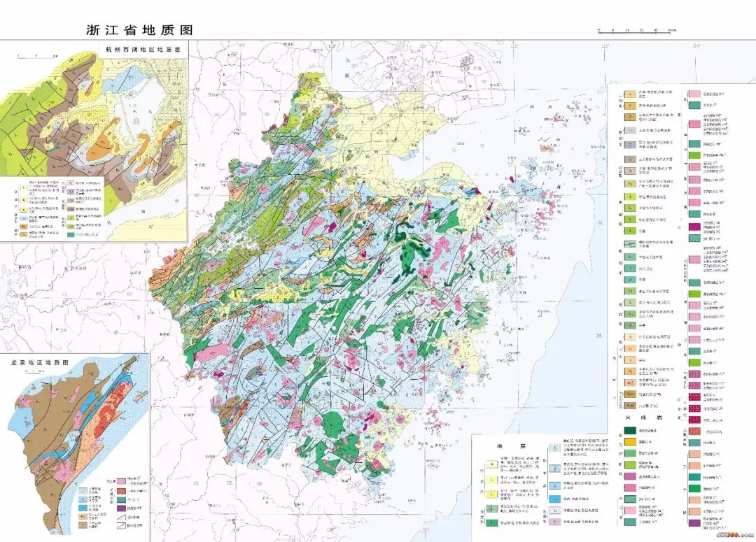
Task: Pick the dark green swatch directly under 火成岩
Action: click(x=630, y=431)
